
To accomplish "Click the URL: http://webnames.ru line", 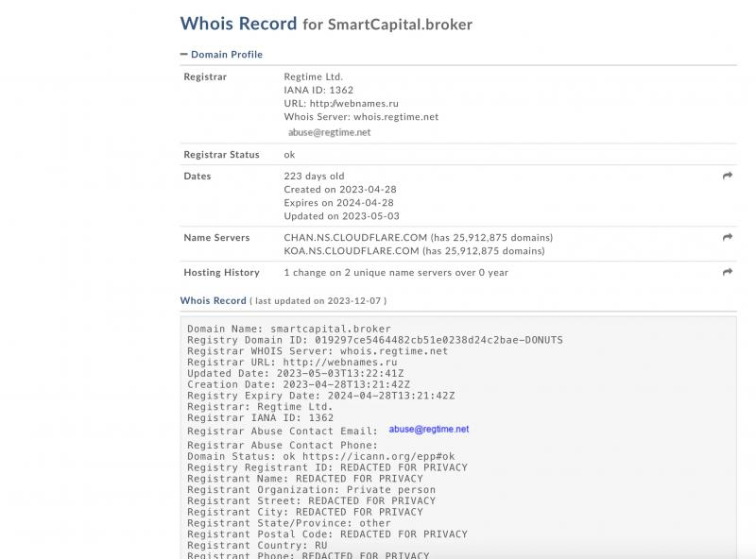I will tap(341, 104).
